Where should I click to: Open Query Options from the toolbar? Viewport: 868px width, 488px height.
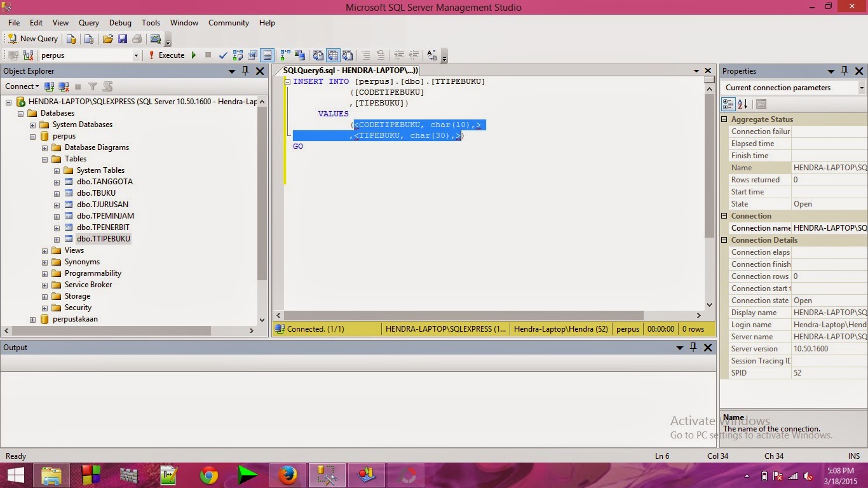253,55
